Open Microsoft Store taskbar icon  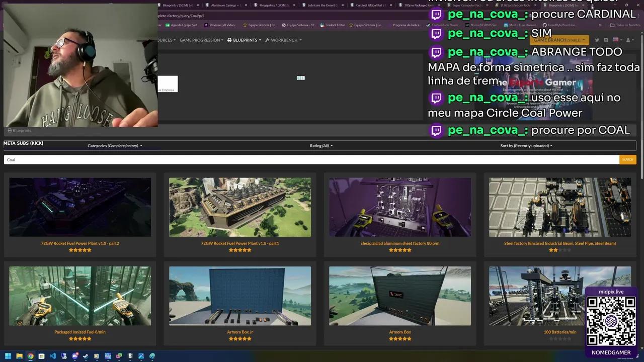pyautogui.click(x=41, y=356)
